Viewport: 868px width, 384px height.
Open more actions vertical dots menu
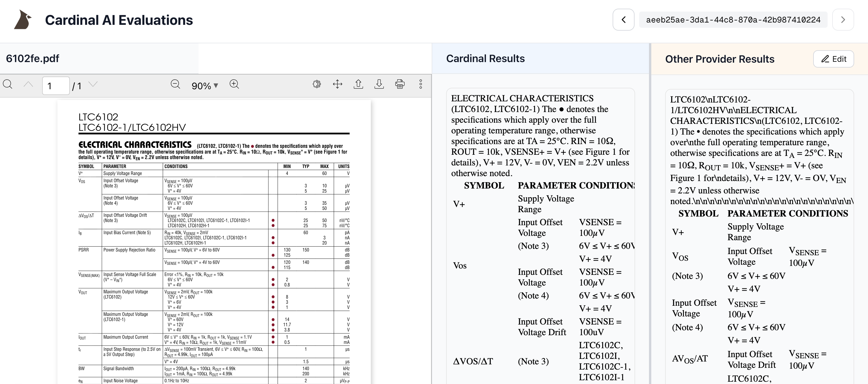(x=420, y=84)
